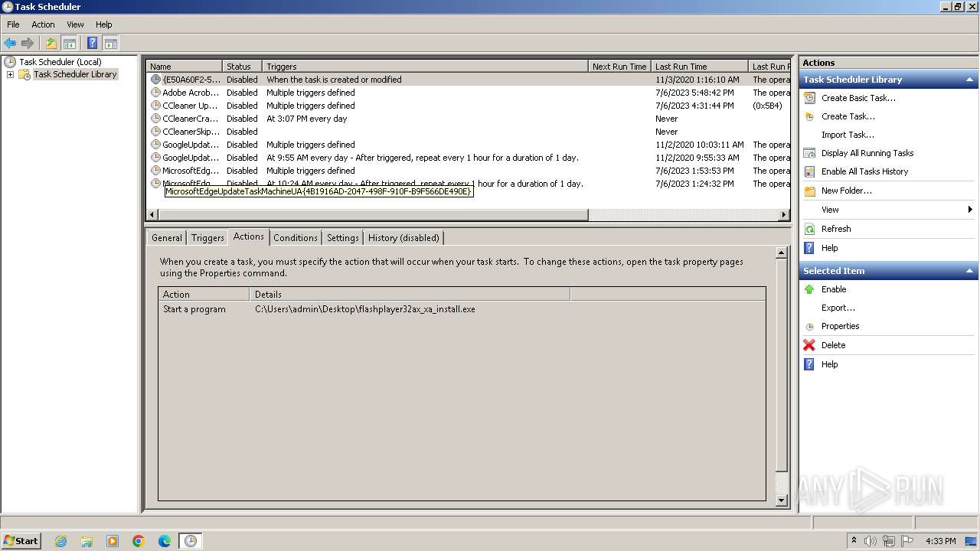Select the CCleanerSkip... task row
Screen dimensions: 980x551
(468, 132)
